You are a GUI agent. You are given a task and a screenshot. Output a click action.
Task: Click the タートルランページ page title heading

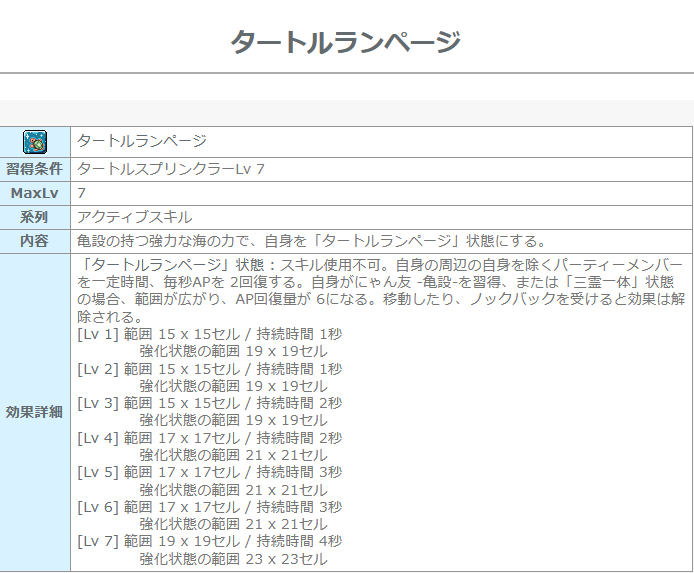coord(346,42)
